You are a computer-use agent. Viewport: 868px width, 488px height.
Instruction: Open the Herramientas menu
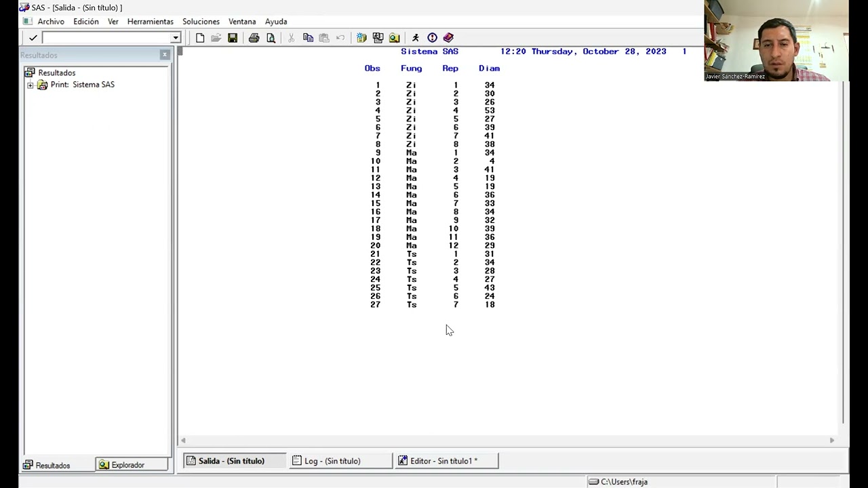point(151,22)
